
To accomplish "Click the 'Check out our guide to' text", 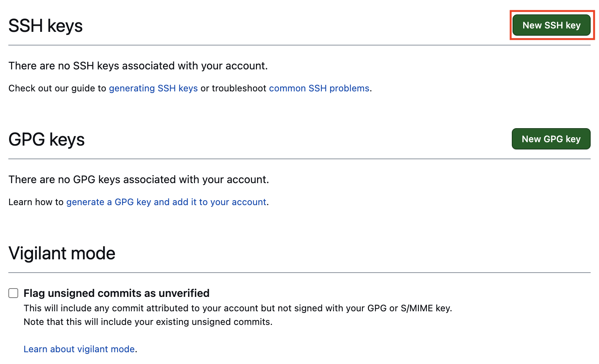I will coord(57,88).
